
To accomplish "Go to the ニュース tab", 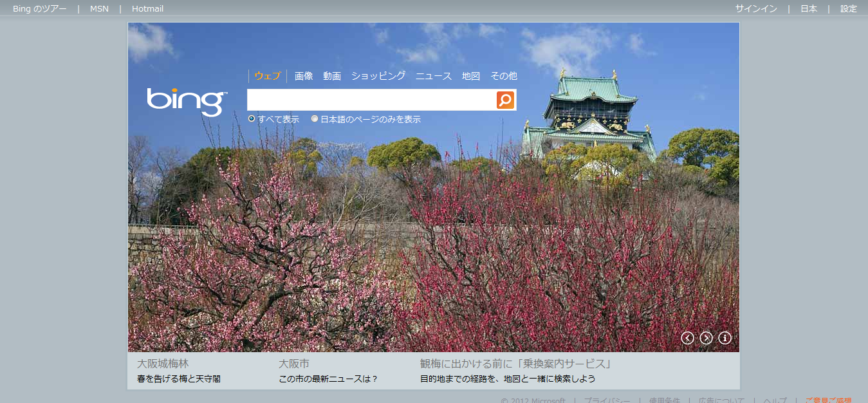I will (434, 76).
